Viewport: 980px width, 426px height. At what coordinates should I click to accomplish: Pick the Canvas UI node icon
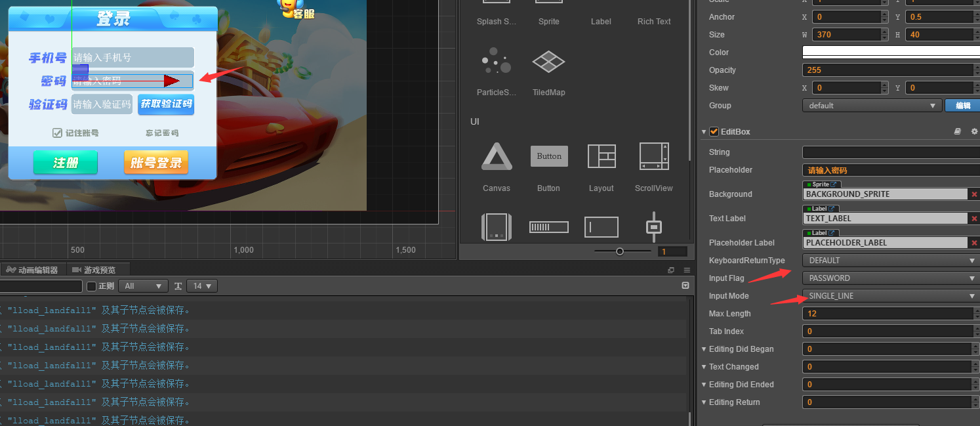pyautogui.click(x=496, y=157)
